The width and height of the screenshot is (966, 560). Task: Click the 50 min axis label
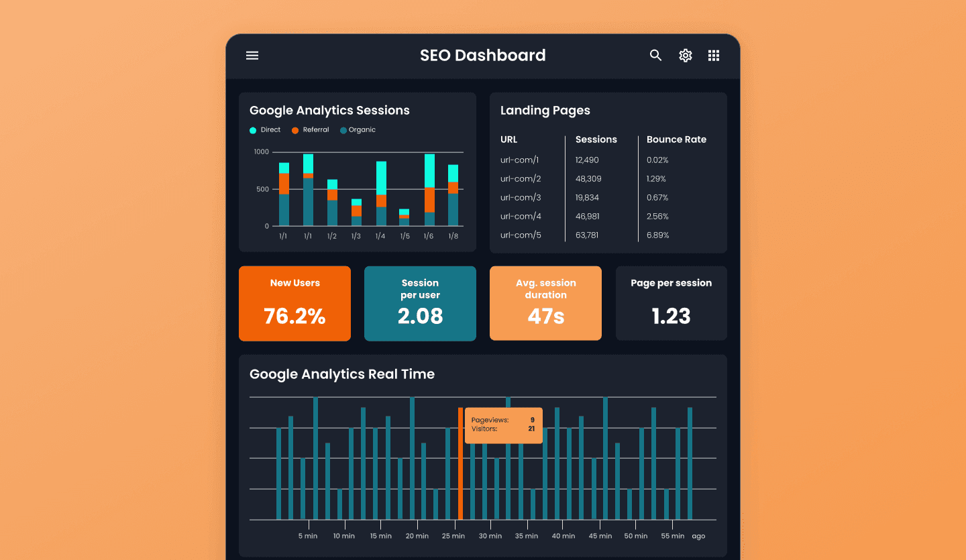tap(636, 536)
